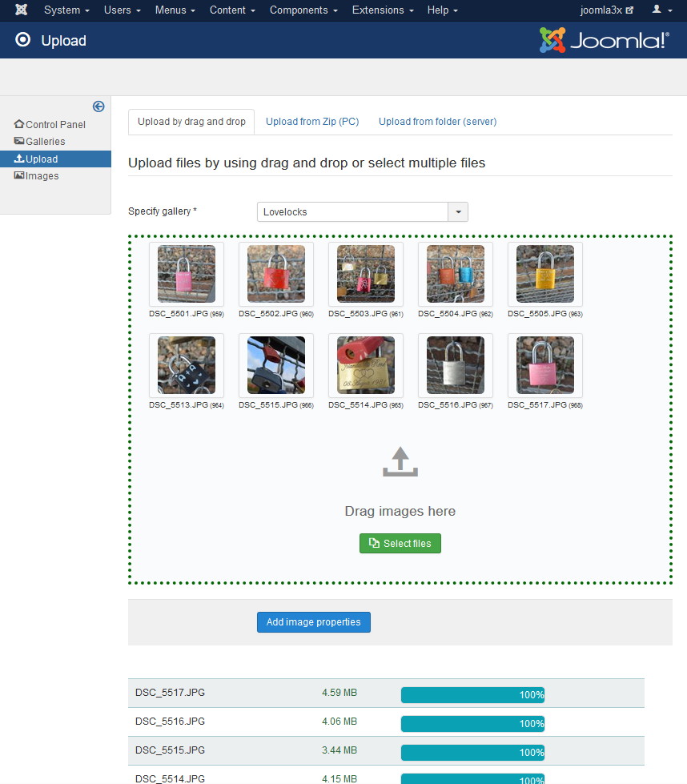Viewport: 687px width, 784px height.
Task: Select the DSC_5514.JPG gold lock thumbnail
Action: (366, 365)
